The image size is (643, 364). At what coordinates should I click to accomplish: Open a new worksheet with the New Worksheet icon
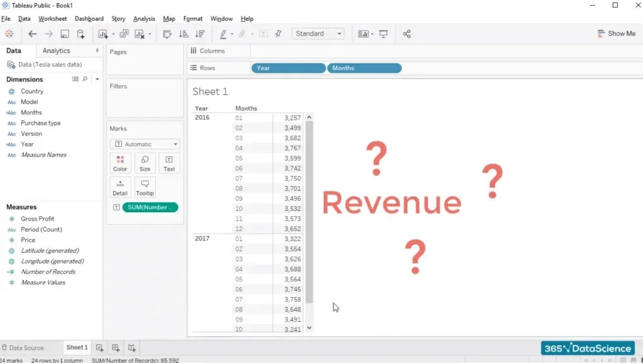103,34
